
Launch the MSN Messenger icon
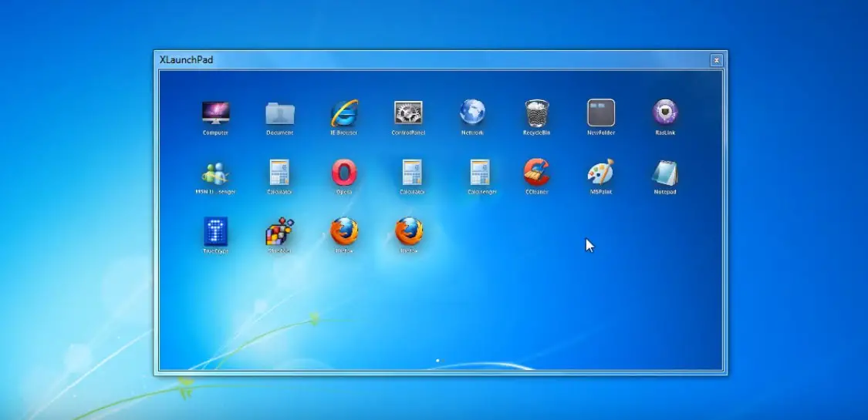[x=216, y=173]
